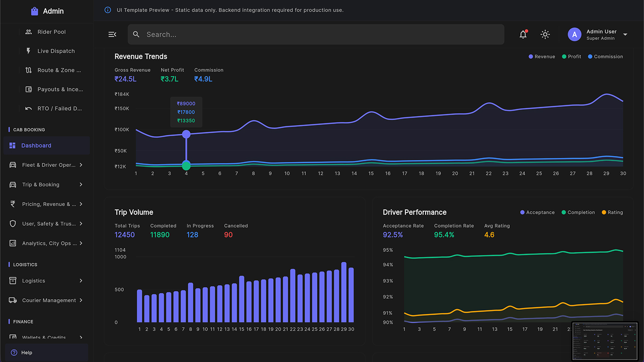The width and height of the screenshot is (644, 362).
Task: Open the Admin User dropdown arrow
Action: (x=625, y=35)
